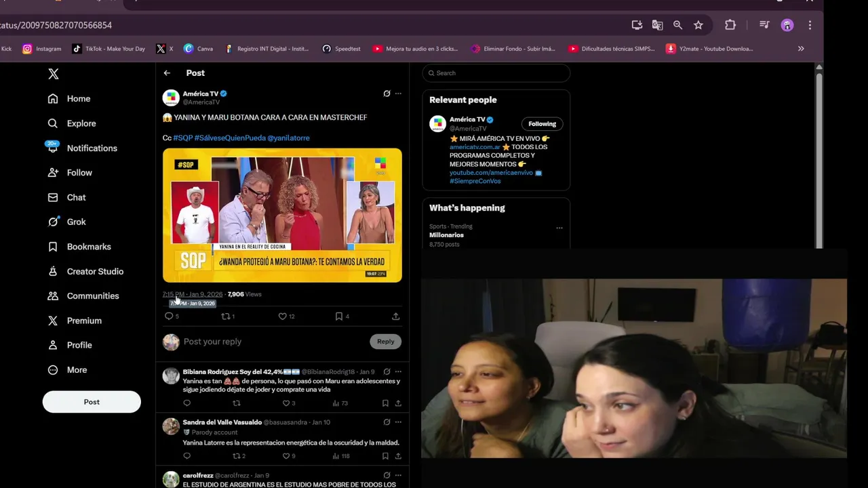
Task: View stats of Sandra del Valle reply
Action: [341, 456]
